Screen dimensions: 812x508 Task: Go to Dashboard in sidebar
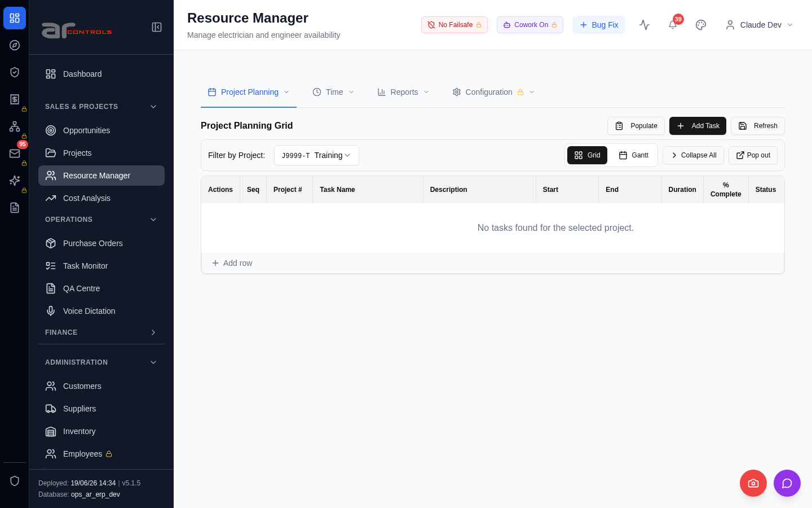[x=101, y=74]
